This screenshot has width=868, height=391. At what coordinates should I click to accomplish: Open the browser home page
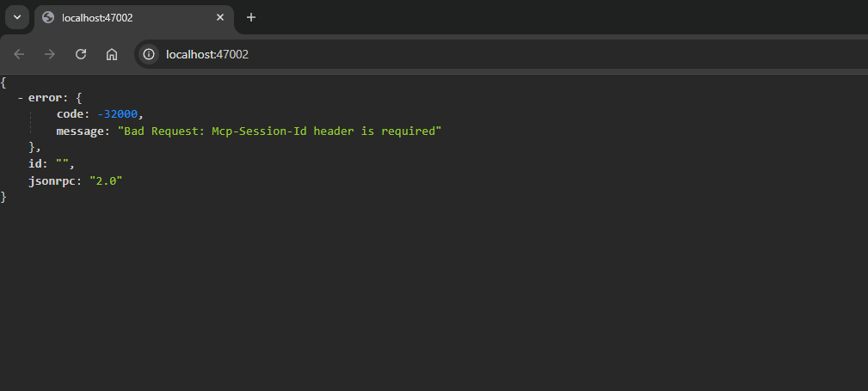tap(112, 54)
